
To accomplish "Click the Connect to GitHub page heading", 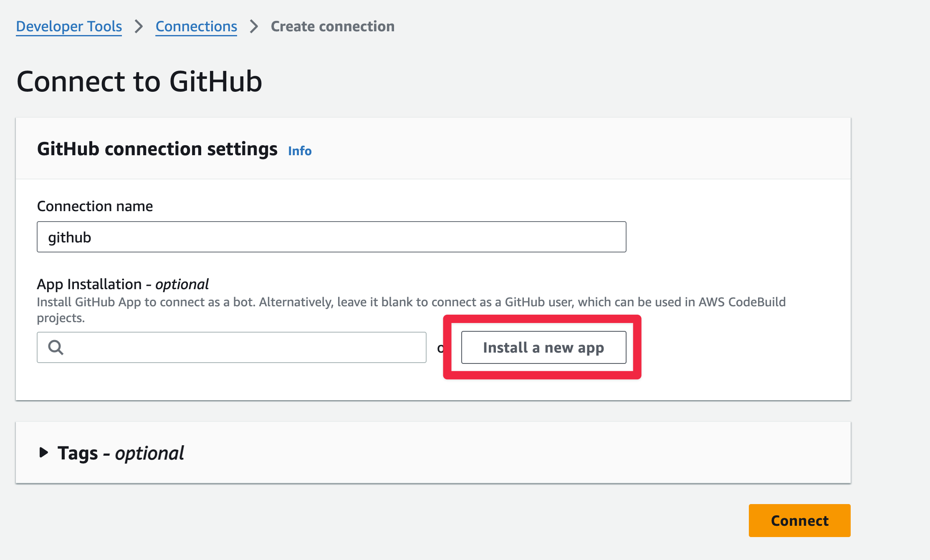I will pyautogui.click(x=139, y=81).
